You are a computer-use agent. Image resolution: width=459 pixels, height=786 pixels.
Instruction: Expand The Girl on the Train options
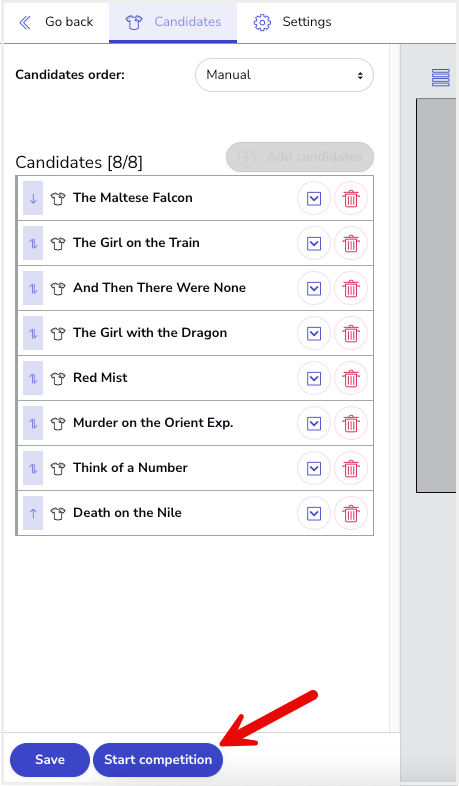(x=314, y=243)
